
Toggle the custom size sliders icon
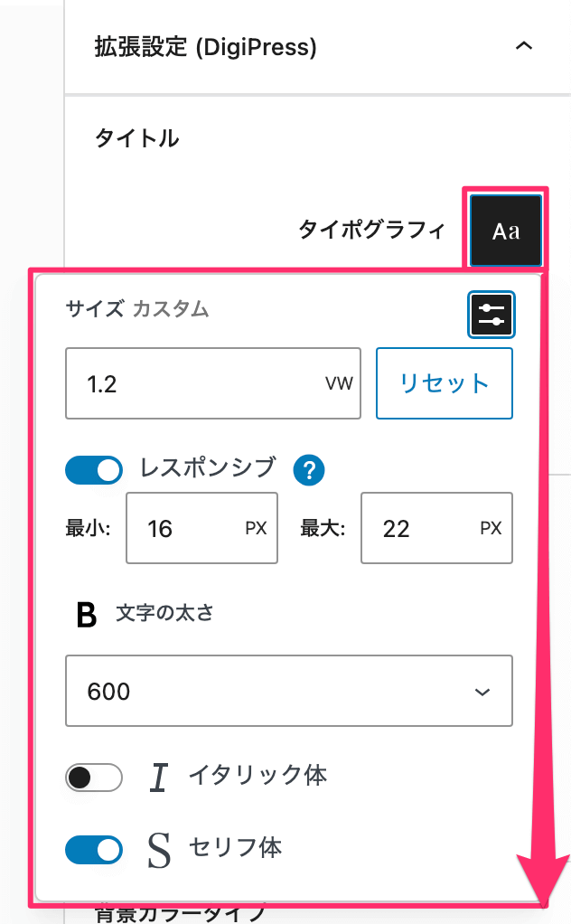pos(491,315)
